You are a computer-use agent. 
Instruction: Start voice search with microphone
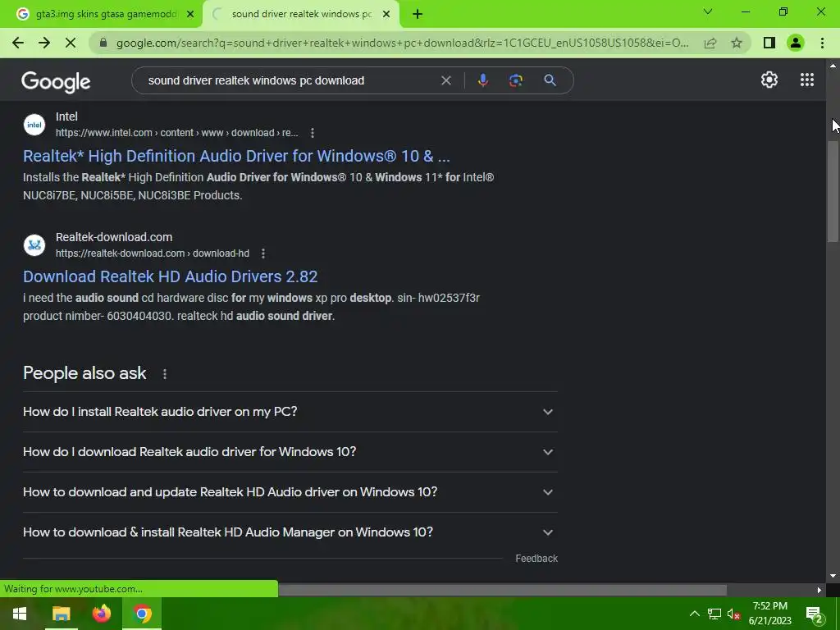pyautogui.click(x=482, y=80)
